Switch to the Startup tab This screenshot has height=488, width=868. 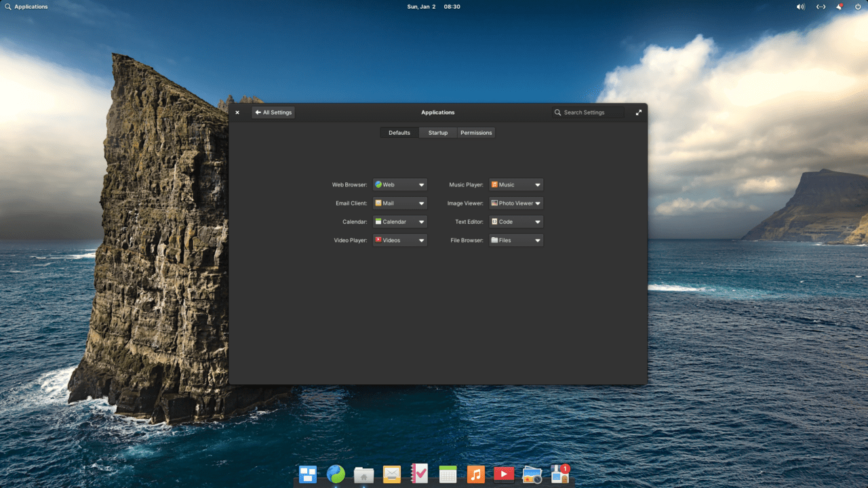click(437, 132)
